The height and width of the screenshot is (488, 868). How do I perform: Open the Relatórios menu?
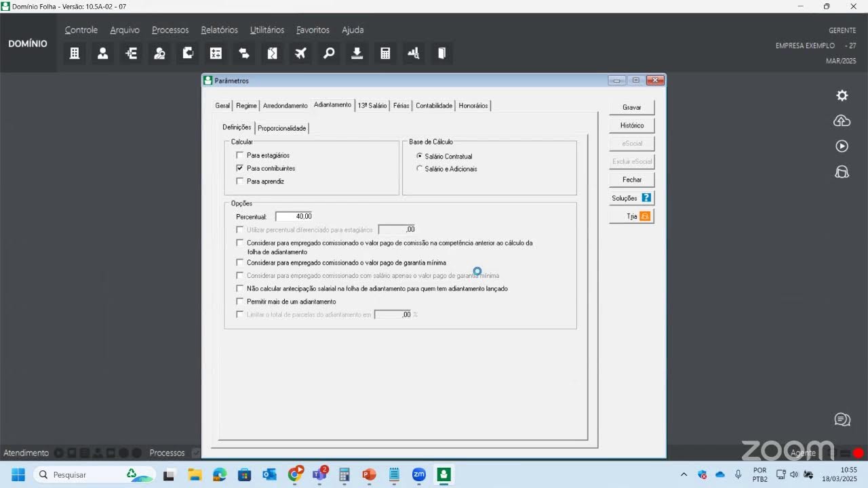219,30
